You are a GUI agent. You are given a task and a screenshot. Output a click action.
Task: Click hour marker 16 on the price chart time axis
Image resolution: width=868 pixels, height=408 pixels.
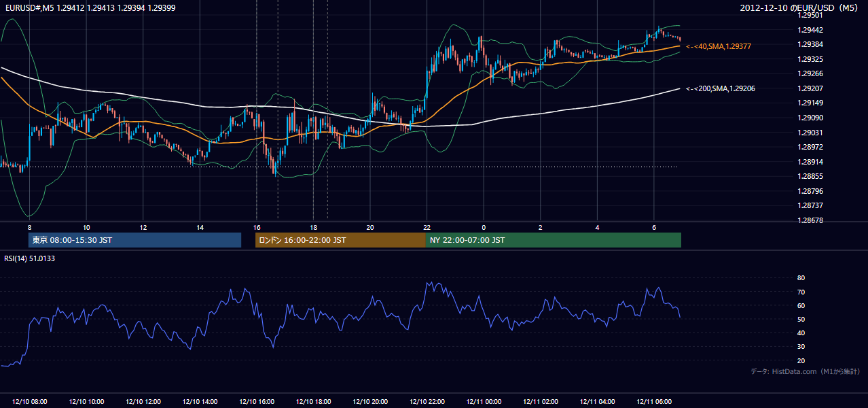tap(256, 227)
